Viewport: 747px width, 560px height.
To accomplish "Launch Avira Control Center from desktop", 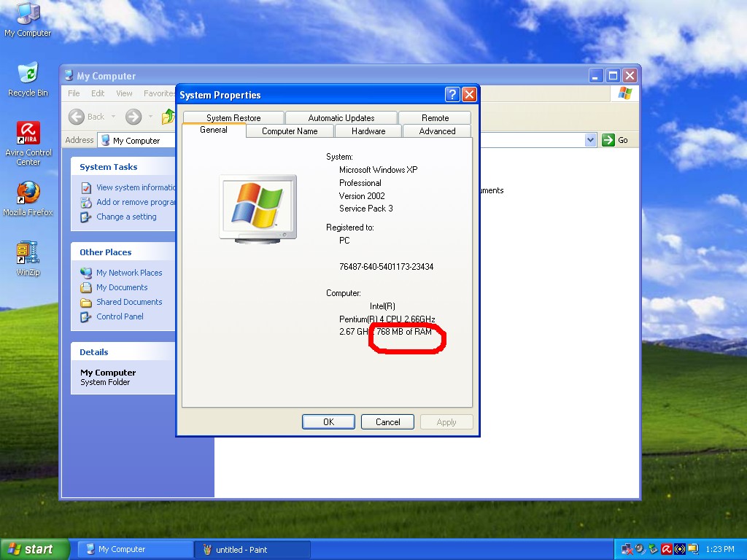I will pyautogui.click(x=28, y=143).
